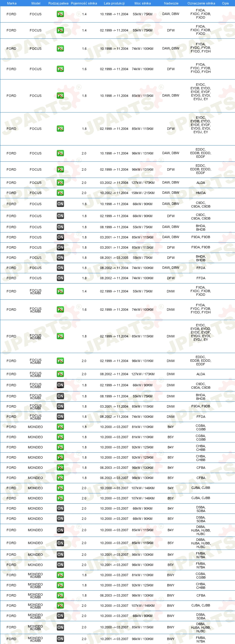Click ON diesel icon in Focus Kombi C9DC row
This screenshot has height=644, width=235.
[60, 385]
